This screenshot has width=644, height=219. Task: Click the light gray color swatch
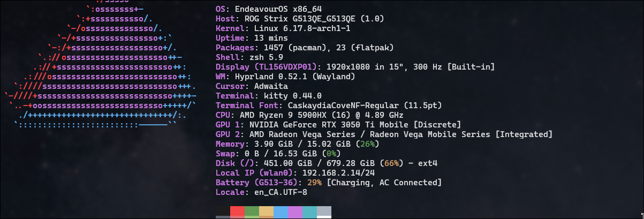coord(324,212)
